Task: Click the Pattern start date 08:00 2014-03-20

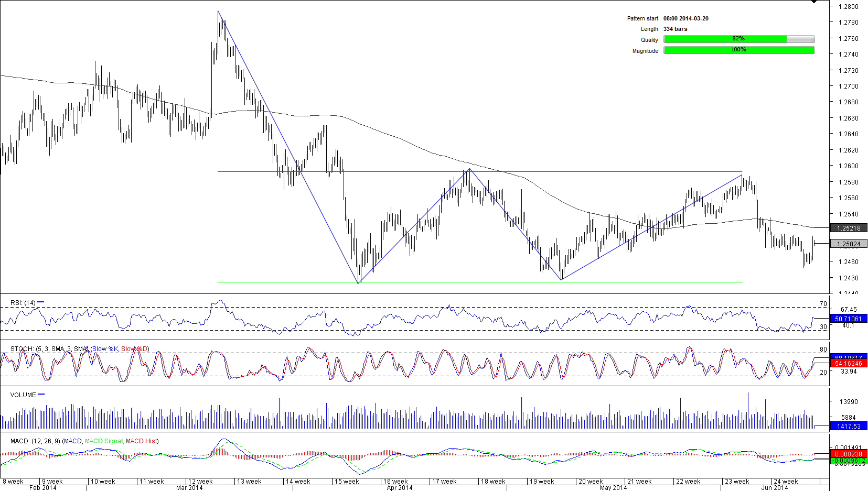Action: tap(685, 18)
